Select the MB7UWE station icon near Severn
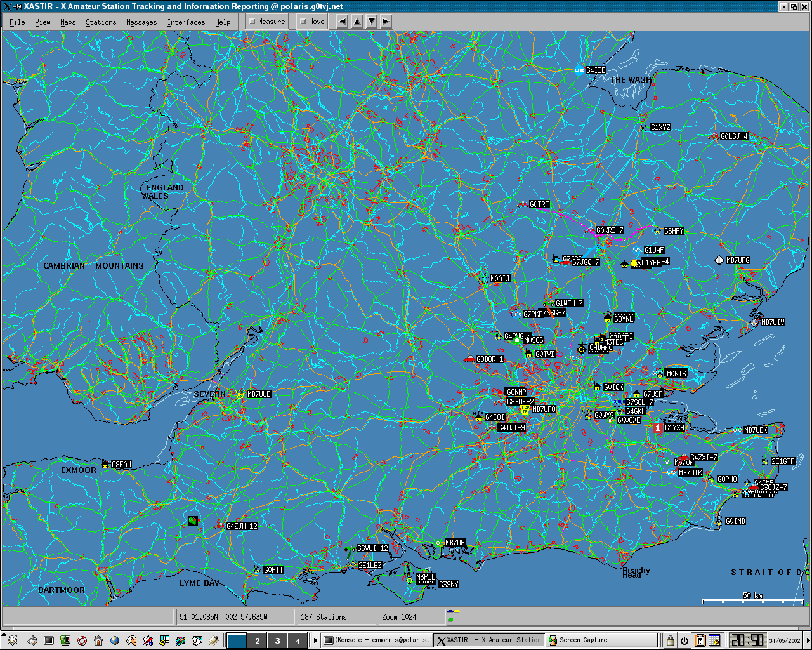The image size is (812, 650). click(x=240, y=394)
